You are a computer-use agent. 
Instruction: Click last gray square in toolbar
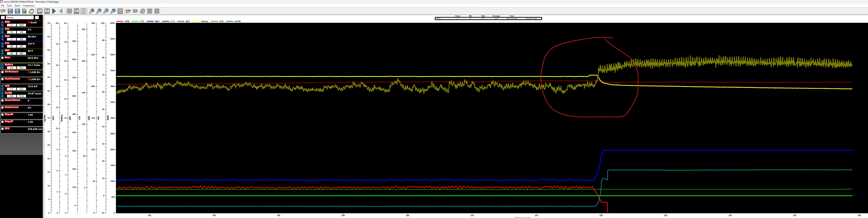157,11
